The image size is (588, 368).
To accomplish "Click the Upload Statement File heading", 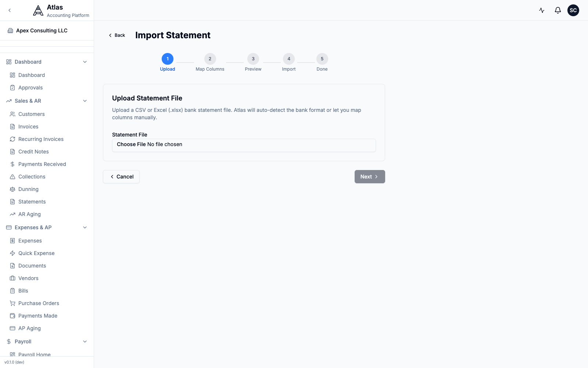I will point(147,98).
